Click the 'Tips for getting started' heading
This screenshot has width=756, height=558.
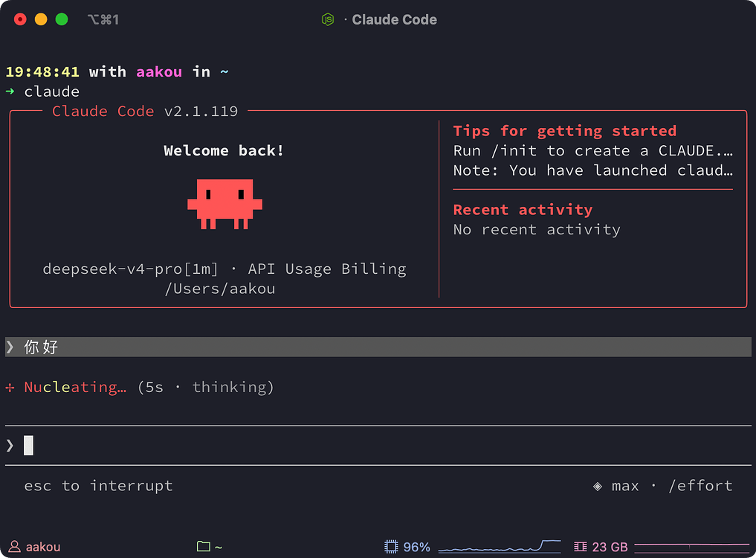tap(565, 131)
